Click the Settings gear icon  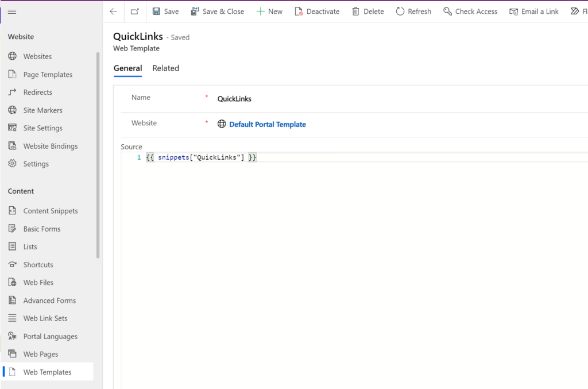tap(13, 164)
